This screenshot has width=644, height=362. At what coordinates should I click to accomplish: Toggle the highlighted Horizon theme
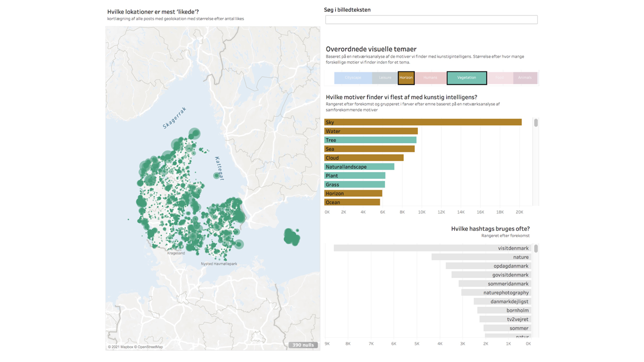[x=406, y=78]
